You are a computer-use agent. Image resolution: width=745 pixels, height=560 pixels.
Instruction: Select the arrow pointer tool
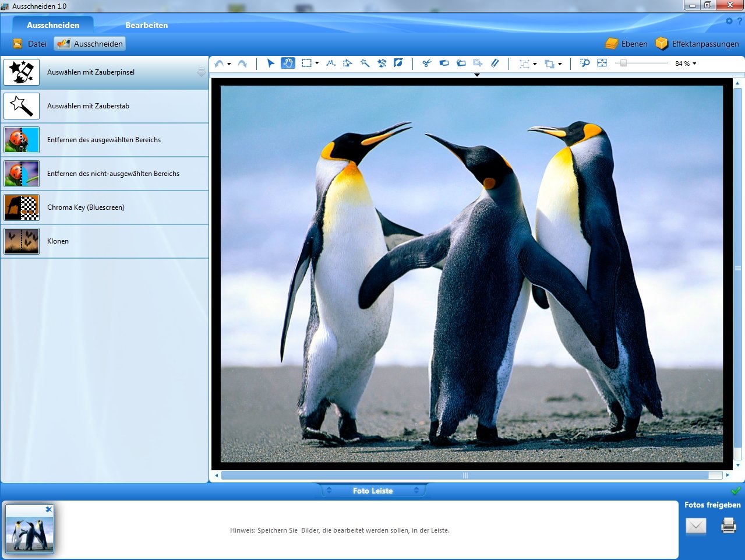pos(270,63)
